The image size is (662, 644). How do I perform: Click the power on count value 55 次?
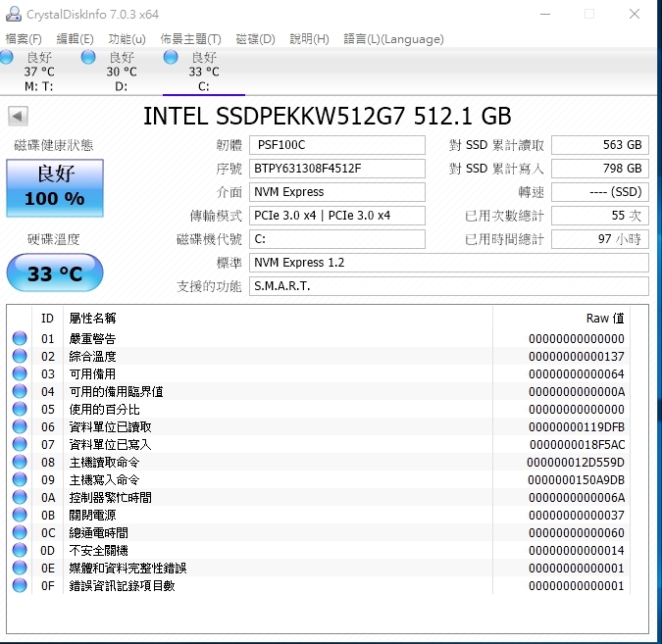pyautogui.click(x=600, y=216)
